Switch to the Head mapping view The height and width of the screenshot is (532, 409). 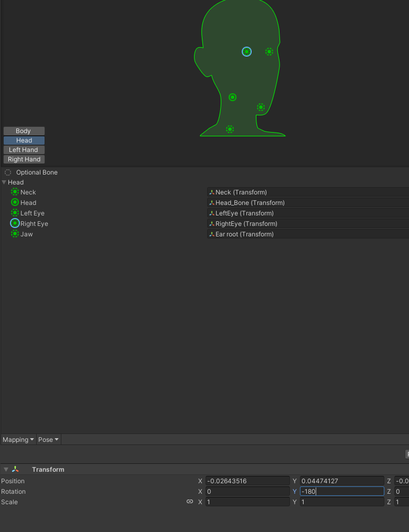point(24,140)
